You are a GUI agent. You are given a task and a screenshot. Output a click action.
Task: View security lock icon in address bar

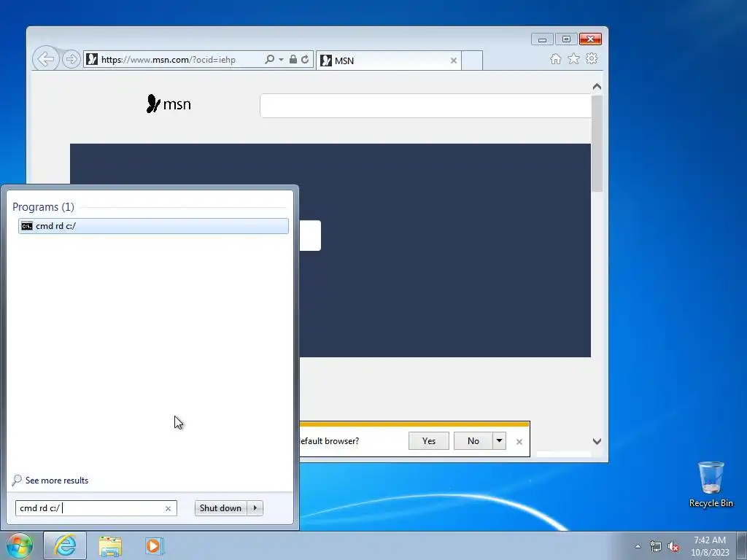pyautogui.click(x=293, y=60)
